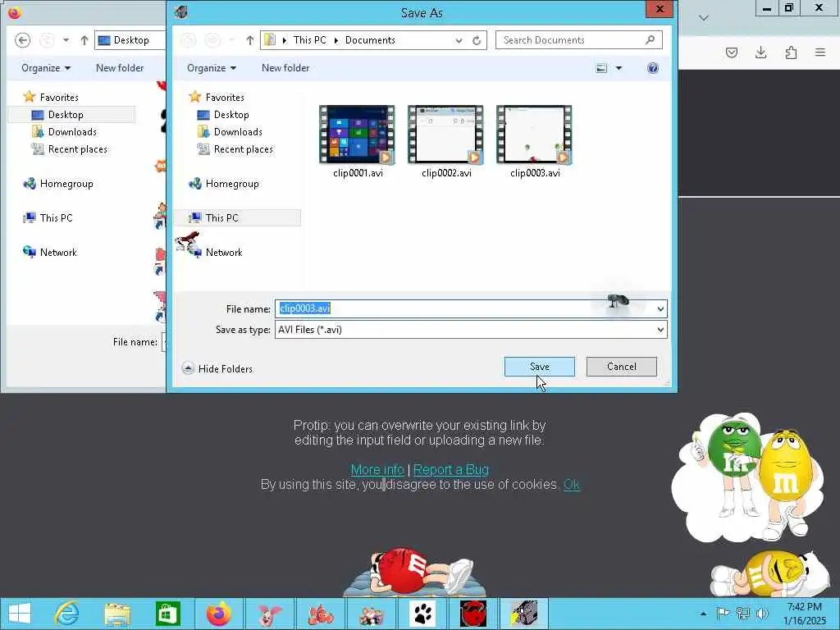Cancel the Save As dialog
Viewport: 840px width, 630px height.
tap(622, 367)
